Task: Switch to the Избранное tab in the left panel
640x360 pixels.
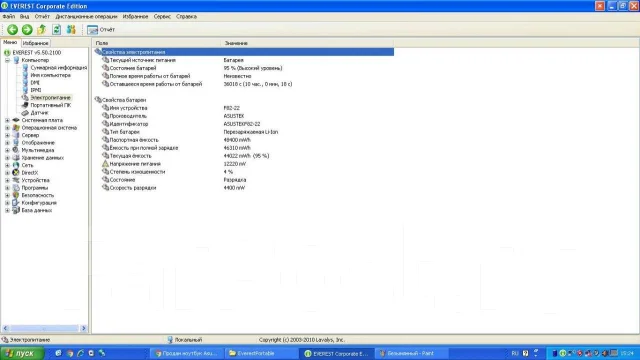Action: (x=36, y=43)
